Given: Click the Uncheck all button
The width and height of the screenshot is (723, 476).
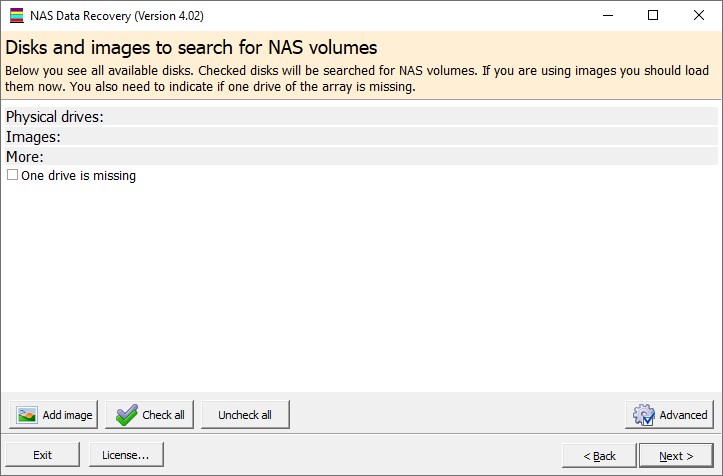Looking at the screenshot, I should (244, 415).
